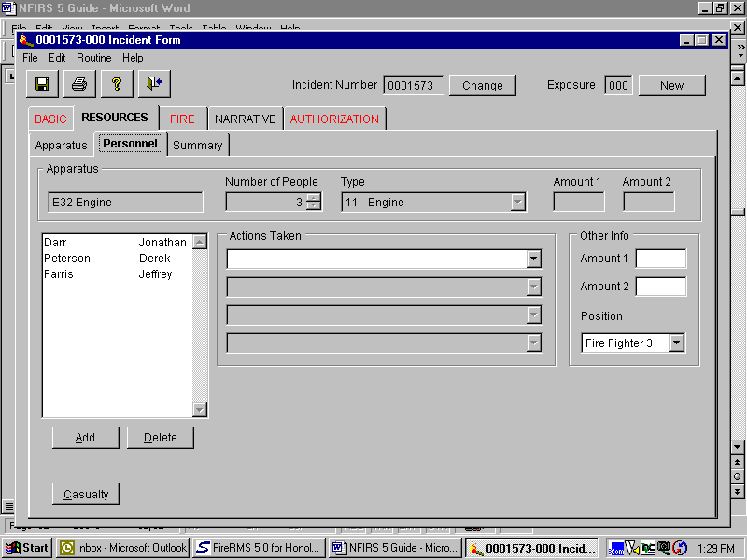Viewport: 747px width, 560px height.
Task: Click the Exit door icon
Action: (154, 84)
